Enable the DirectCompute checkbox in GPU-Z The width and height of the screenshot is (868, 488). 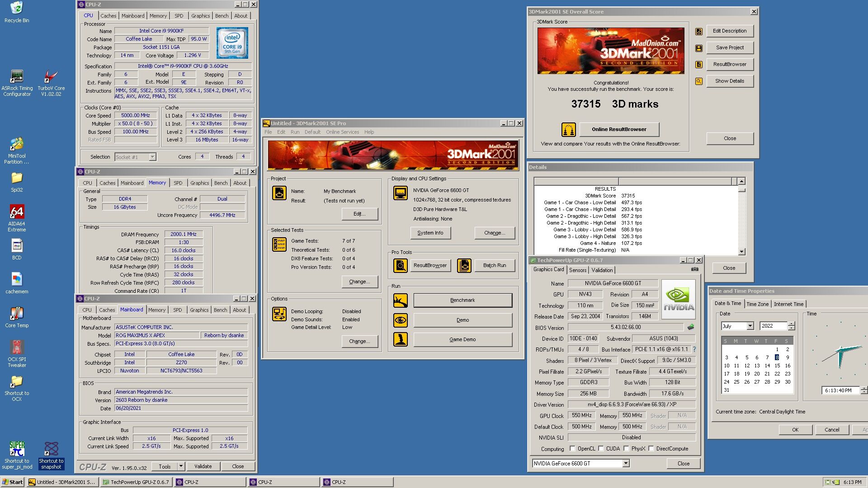(x=651, y=449)
